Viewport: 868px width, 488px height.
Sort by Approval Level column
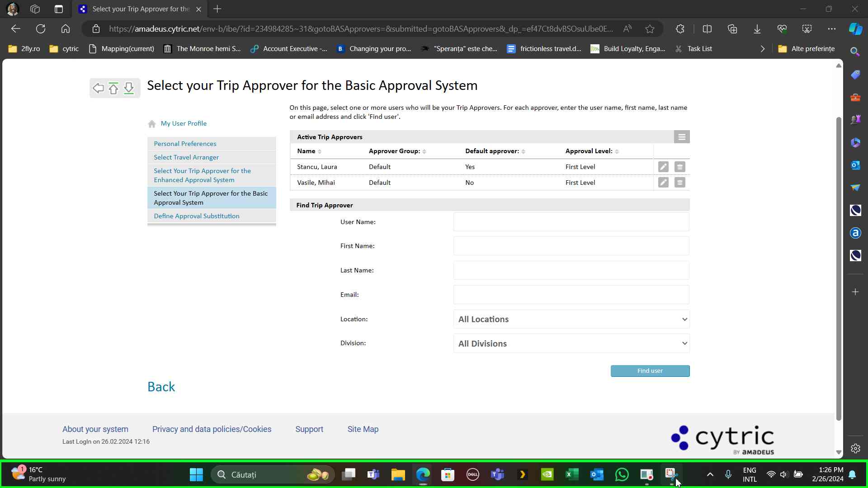617,151
